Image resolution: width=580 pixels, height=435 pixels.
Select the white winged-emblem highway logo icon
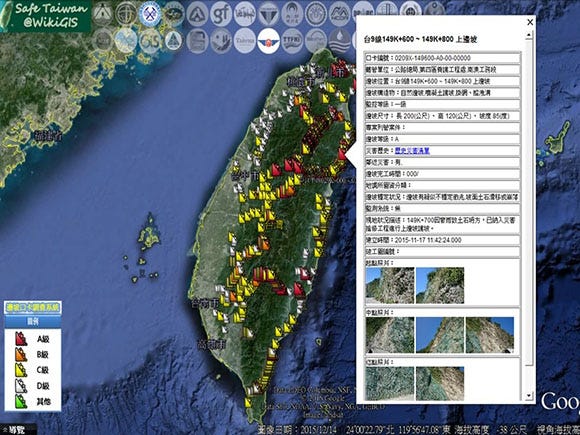click(x=269, y=40)
